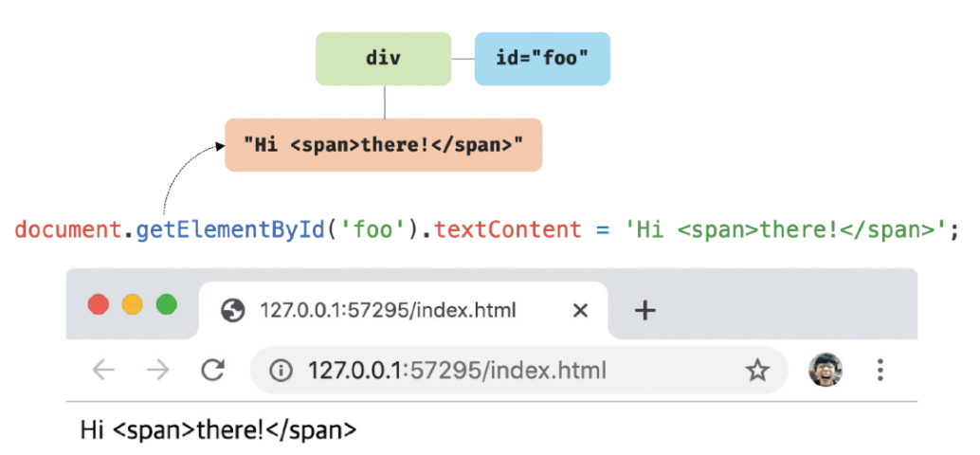
Task: Click the globe favicon on the tab
Action: (x=232, y=310)
